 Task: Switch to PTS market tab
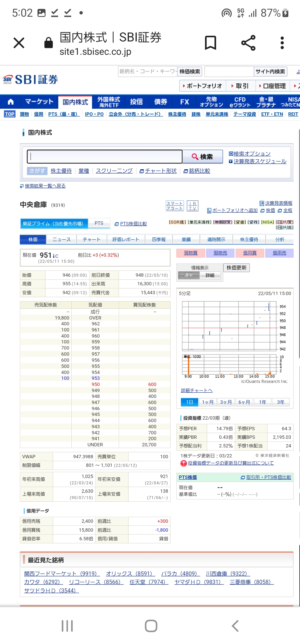coord(99,223)
